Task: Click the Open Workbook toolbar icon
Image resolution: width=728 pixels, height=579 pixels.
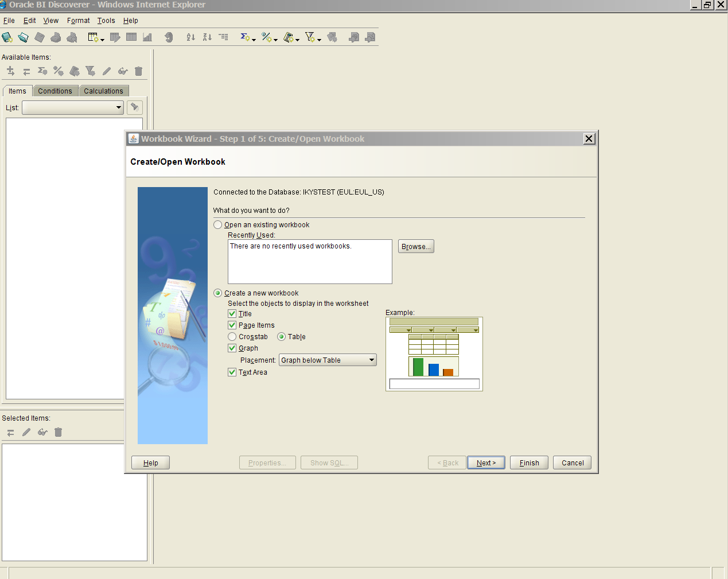Action: (23, 37)
